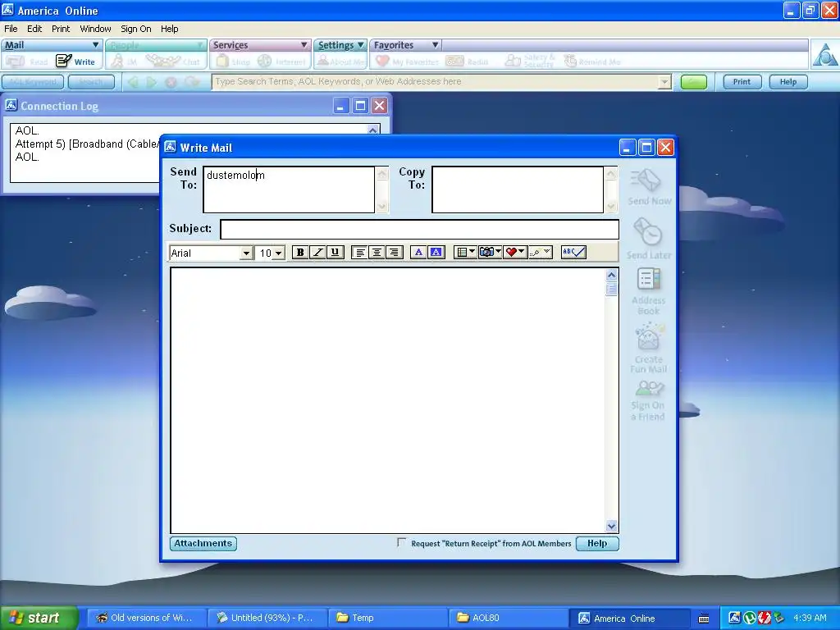
Task: Click the signature pen icon
Action: 535,253
